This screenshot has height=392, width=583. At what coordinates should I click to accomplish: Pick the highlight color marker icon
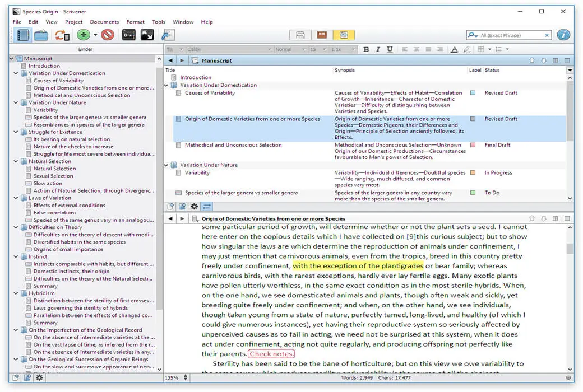(466, 49)
